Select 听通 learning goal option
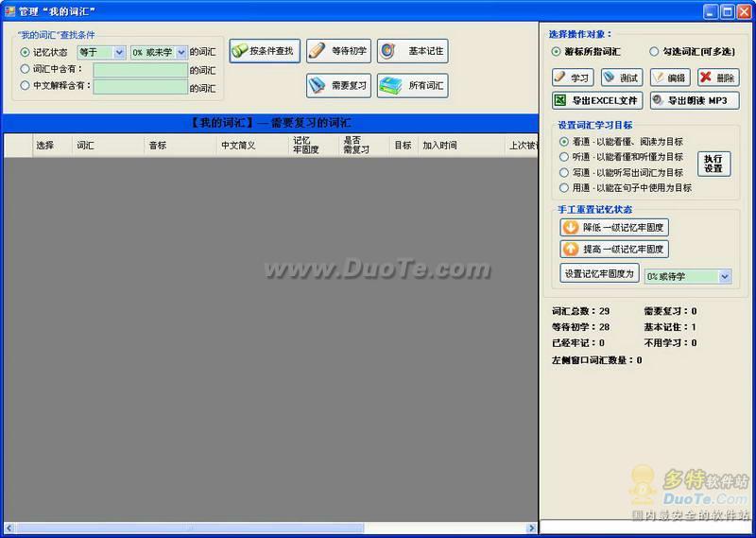The height and width of the screenshot is (538, 756). 564,157
